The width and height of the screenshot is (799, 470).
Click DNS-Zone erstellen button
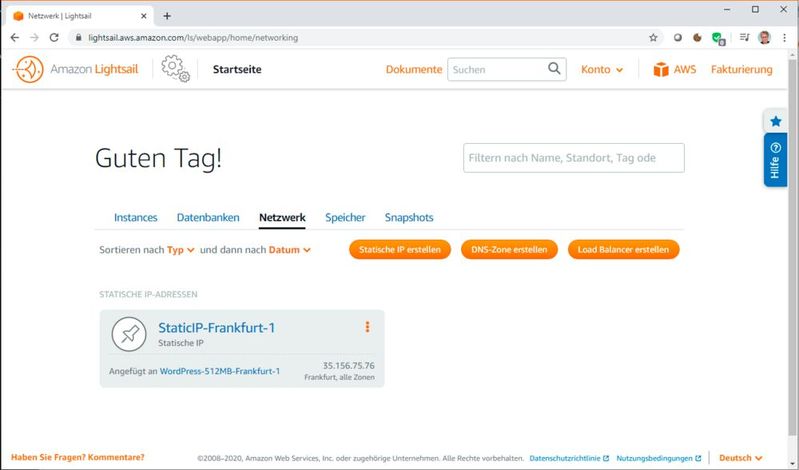coord(509,249)
